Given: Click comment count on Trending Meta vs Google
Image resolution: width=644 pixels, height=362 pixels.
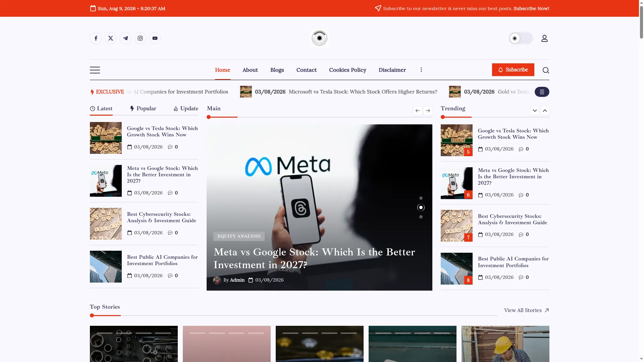Looking at the screenshot, I should 524,195.
